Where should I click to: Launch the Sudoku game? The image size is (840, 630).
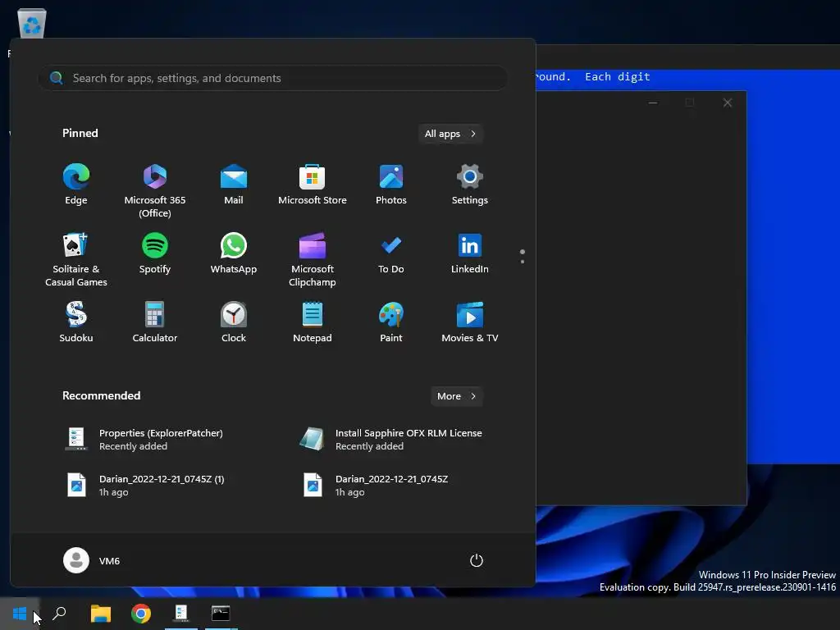pyautogui.click(x=76, y=322)
